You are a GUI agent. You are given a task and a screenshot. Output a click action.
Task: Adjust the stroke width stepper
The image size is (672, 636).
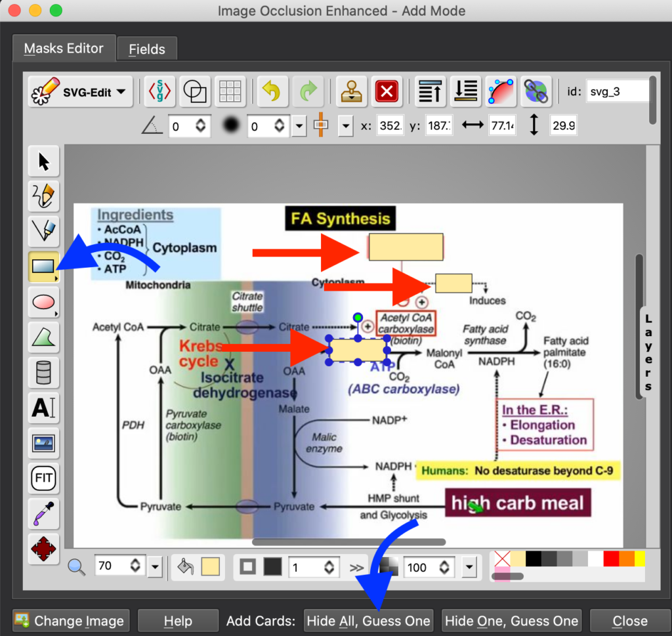(329, 567)
